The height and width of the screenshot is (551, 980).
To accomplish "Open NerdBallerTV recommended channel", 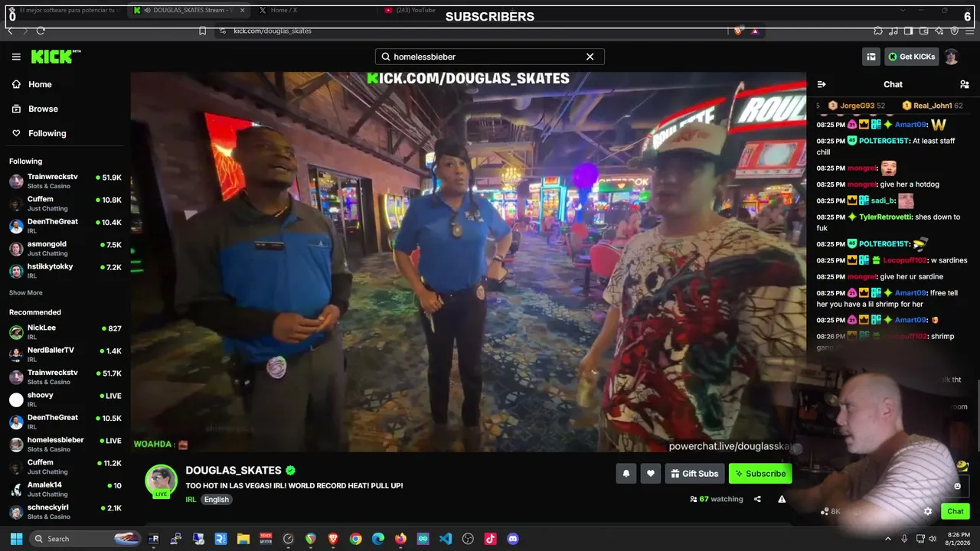I will (x=65, y=354).
